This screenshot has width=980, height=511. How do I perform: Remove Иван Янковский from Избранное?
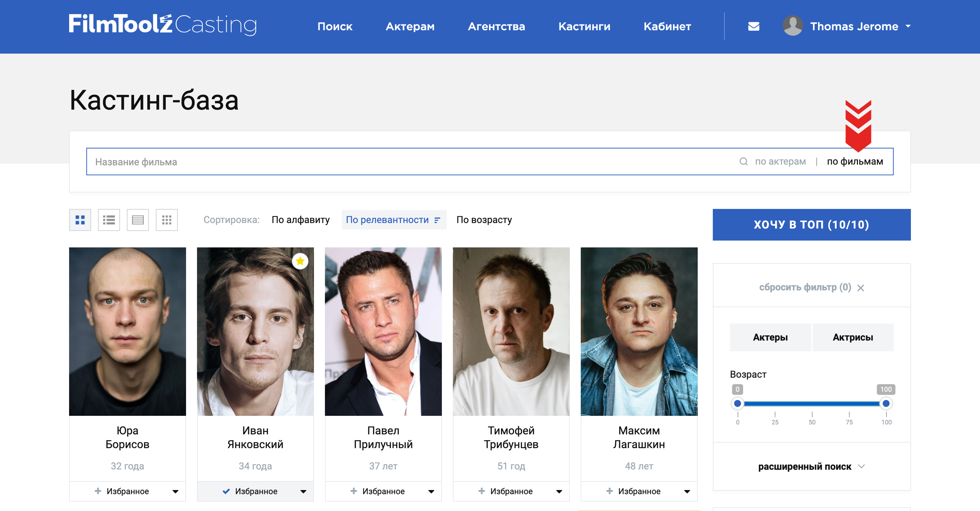pyautogui.click(x=250, y=491)
